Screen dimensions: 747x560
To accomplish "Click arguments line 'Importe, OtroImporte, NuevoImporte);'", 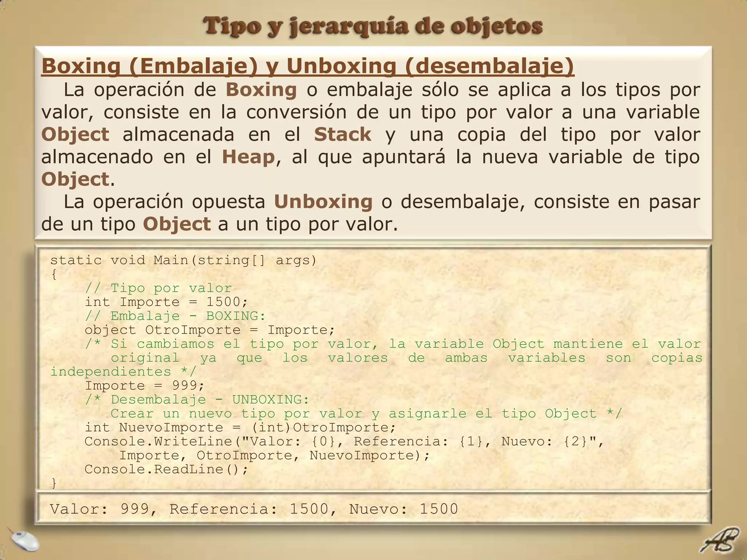I will 275,455.
